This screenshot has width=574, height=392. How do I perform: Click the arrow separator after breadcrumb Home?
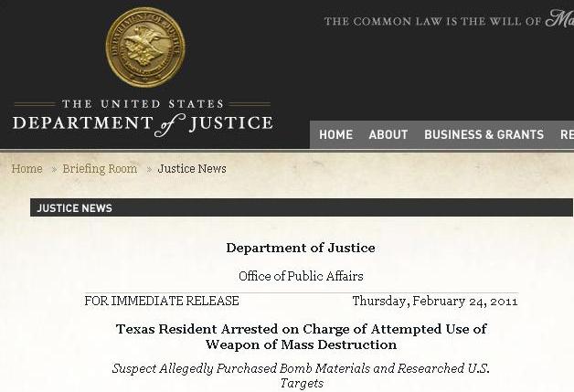point(53,169)
